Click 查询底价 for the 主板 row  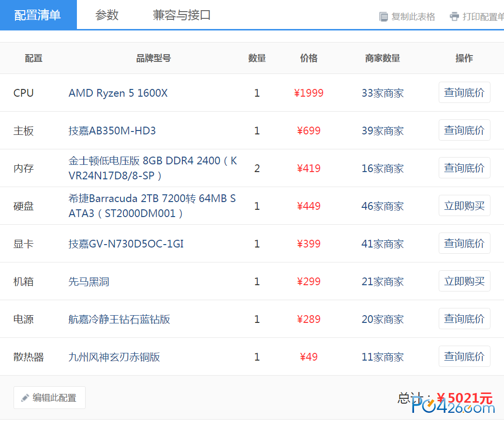tap(464, 130)
